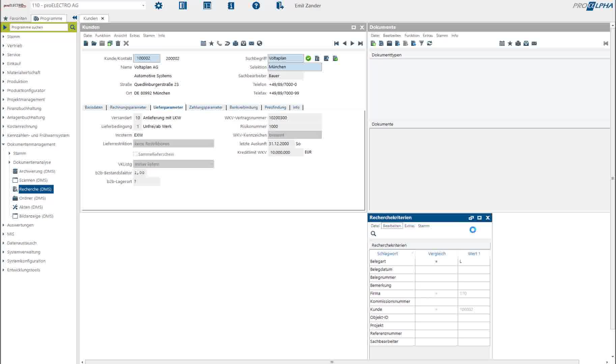Click the save disk icon in Kunden toolbar

102,43
